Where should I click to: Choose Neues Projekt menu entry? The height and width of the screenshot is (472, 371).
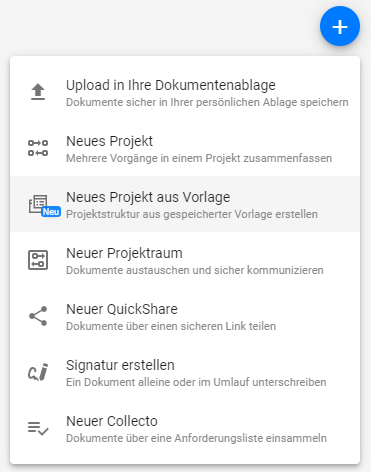185,148
